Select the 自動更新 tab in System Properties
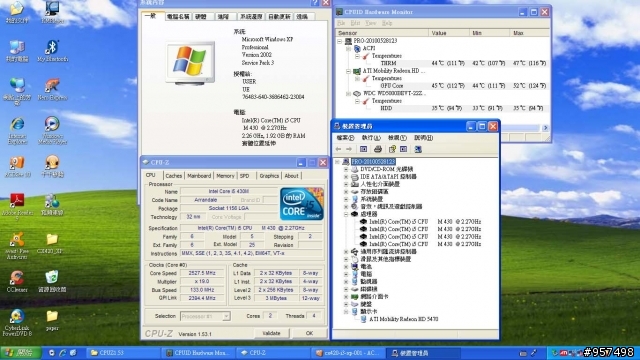Image resolution: width=640 pixels, height=360 pixels. click(x=279, y=17)
